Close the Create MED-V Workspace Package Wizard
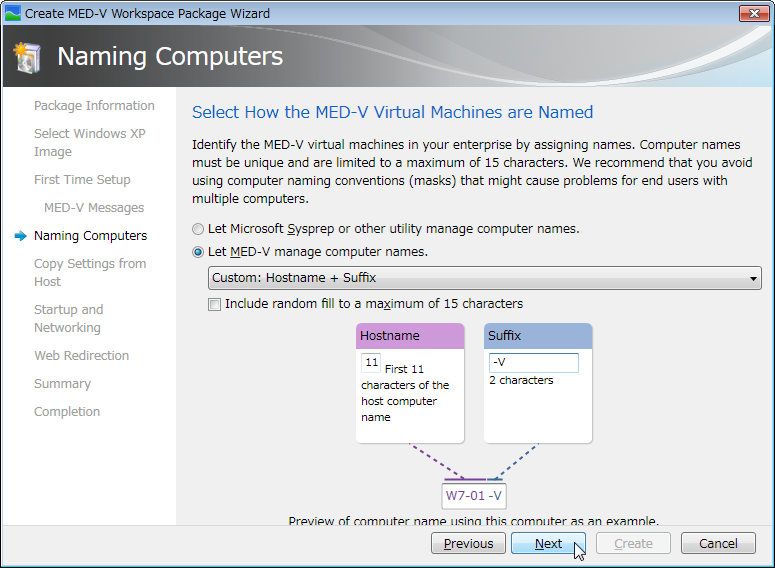Image resolution: width=775 pixels, height=568 pixels. point(754,13)
